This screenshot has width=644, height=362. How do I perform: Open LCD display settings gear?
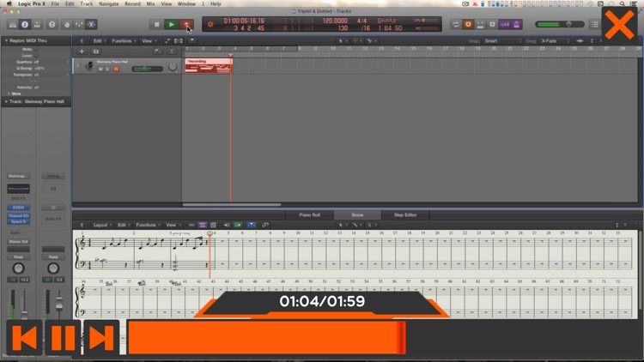(x=210, y=25)
